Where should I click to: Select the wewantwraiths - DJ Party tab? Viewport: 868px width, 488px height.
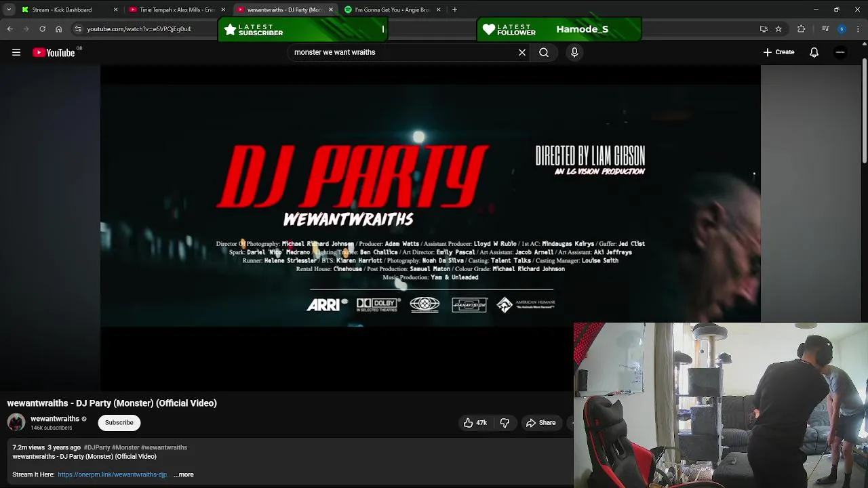point(284,9)
